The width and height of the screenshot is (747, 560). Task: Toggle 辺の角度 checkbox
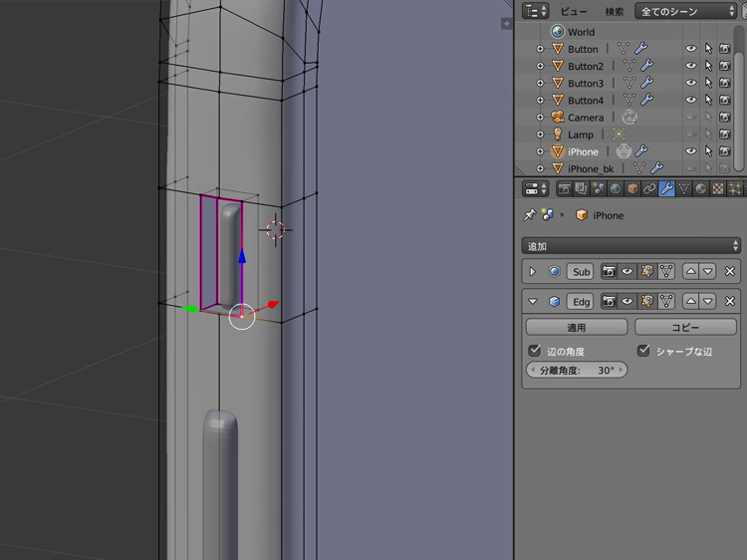[535, 351]
